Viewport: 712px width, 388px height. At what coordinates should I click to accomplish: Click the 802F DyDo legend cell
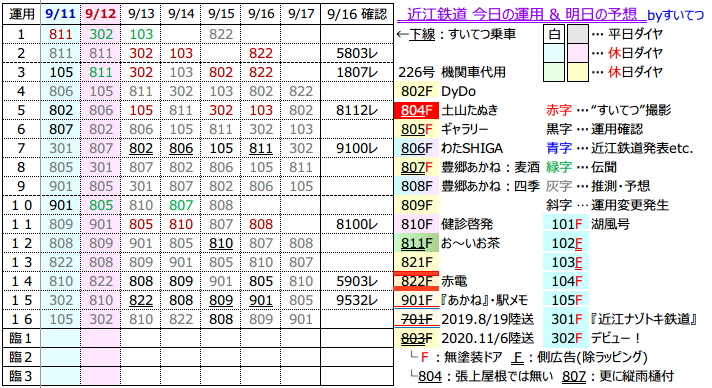(x=416, y=91)
